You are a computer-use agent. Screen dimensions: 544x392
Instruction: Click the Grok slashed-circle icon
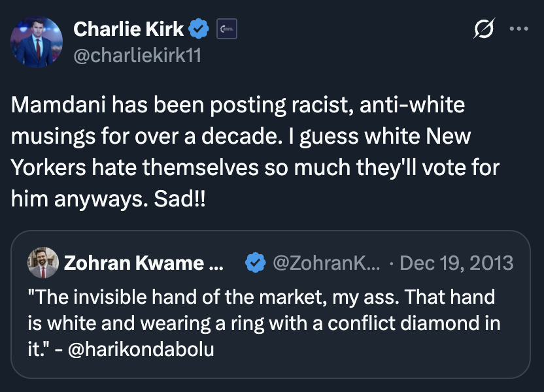[484, 29]
